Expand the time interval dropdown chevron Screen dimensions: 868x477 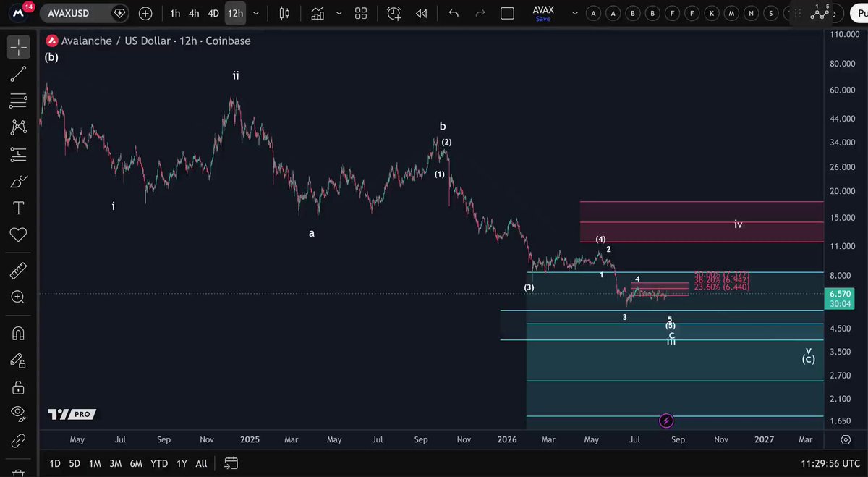point(256,13)
